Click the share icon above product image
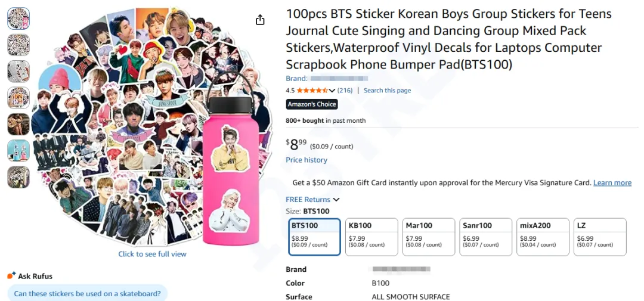The image size is (644, 301). 260,20
